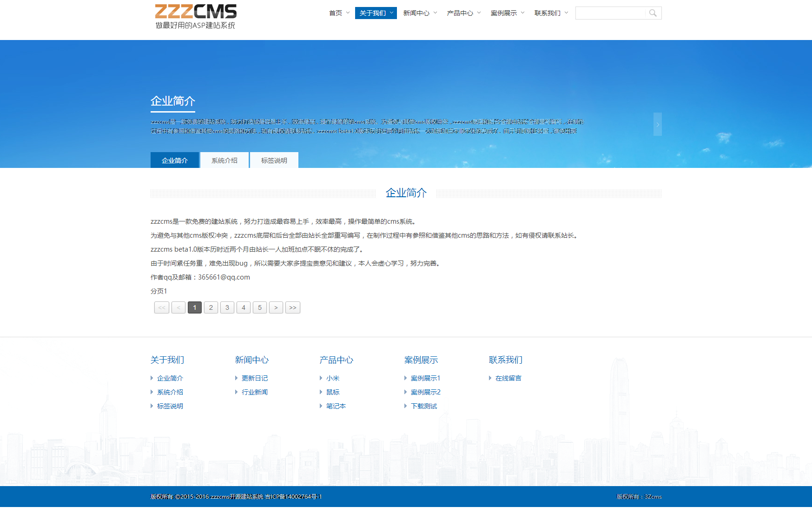Open the footer 笔记本 link
This screenshot has width=812, height=514.
point(336,406)
